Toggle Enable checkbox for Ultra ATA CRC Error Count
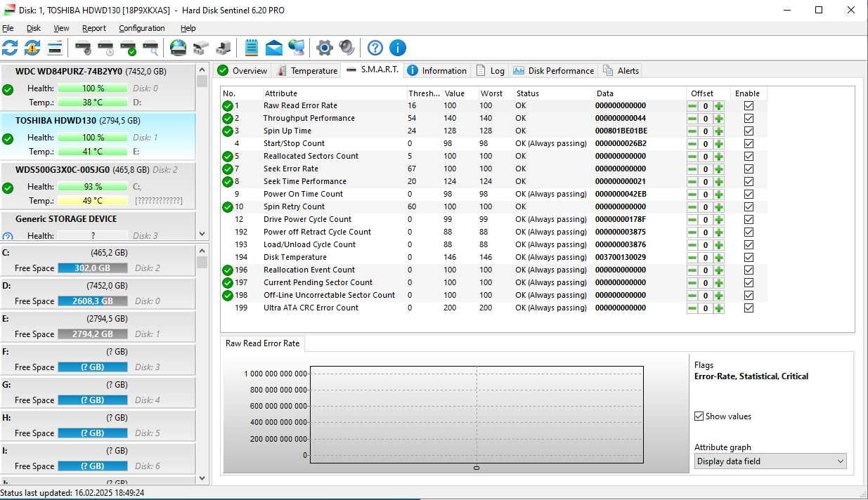 [x=749, y=308]
